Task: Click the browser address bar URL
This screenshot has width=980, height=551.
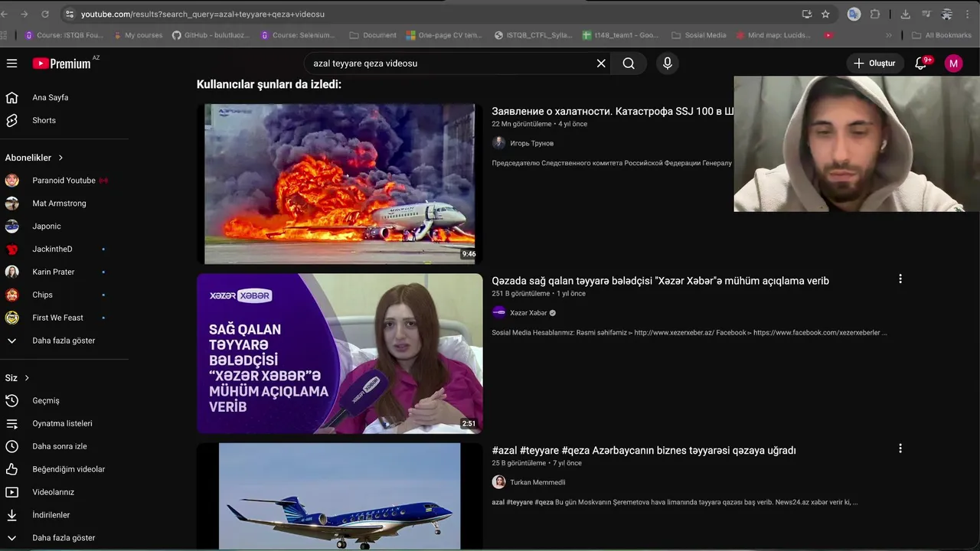Action: click(203, 14)
